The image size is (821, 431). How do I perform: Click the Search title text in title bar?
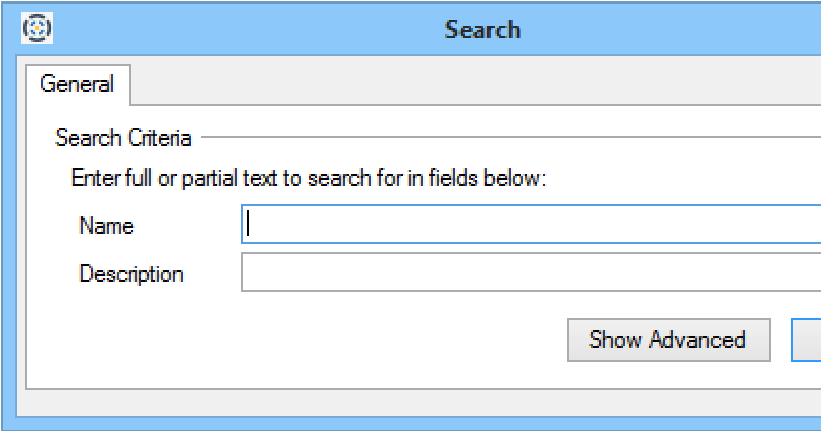(482, 28)
